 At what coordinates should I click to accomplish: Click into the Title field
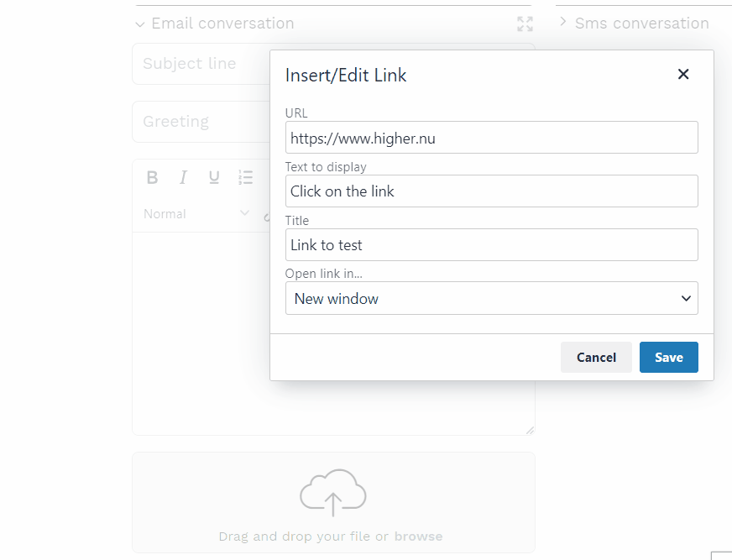491,245
